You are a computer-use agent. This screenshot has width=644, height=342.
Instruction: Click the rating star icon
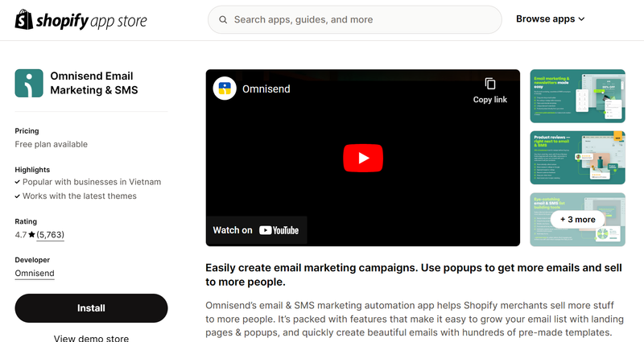click(32, 235)
